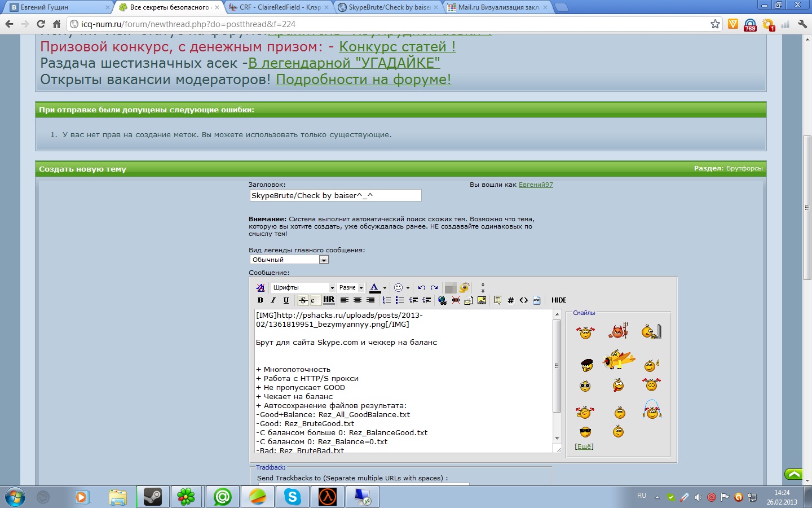Open the Подробности на форуме link
The image size is (812, 508).
(363, 80)
